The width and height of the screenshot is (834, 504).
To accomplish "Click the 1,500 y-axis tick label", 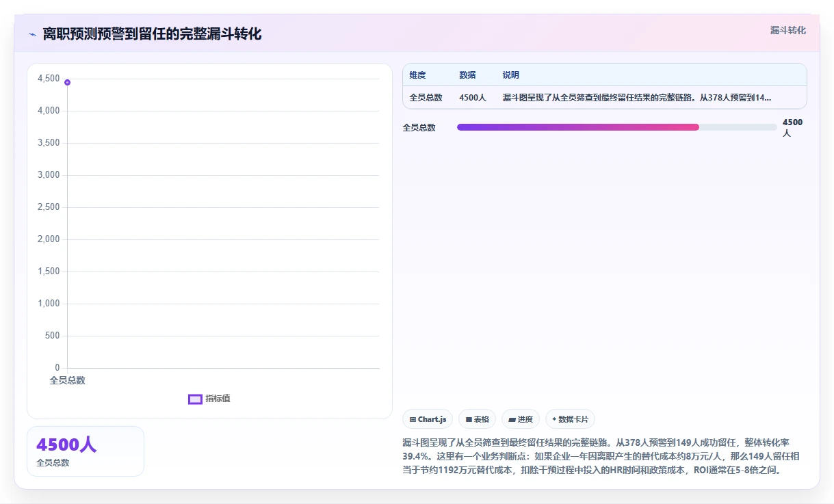I will pyautogui.click(x=49, y=271).
